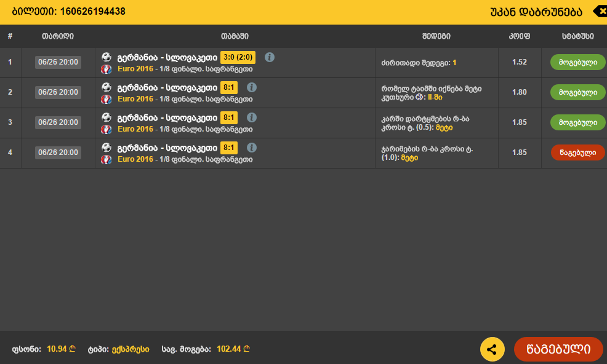This screenshot has width=607, height=364.
Task: Click green მოგებული badge in row 3
Action: tap(577, 122)
